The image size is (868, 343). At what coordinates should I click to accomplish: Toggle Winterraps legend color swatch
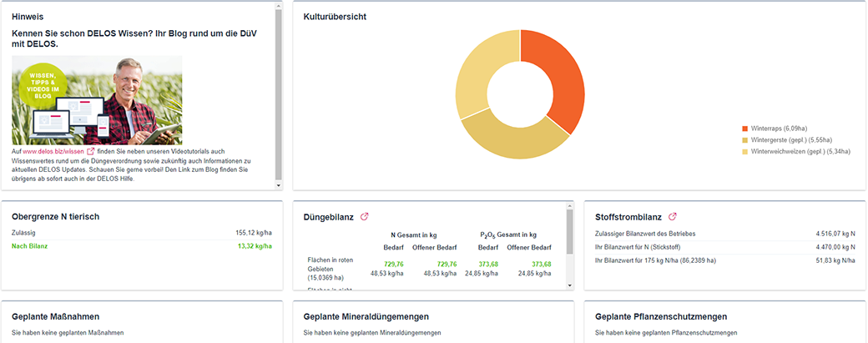tap(745, 129)
